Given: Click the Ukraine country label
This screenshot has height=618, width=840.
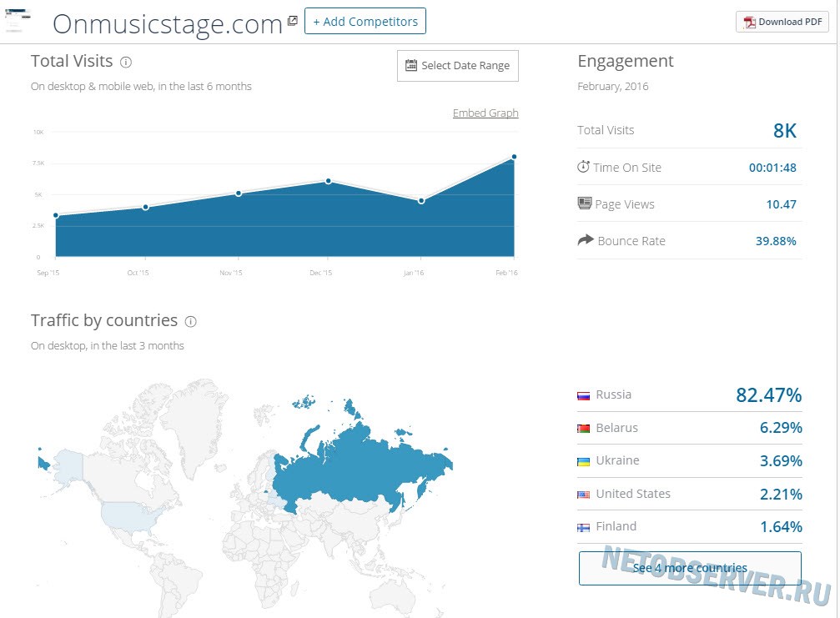Looking at the screenshot, I should click(x=617, y=460).
